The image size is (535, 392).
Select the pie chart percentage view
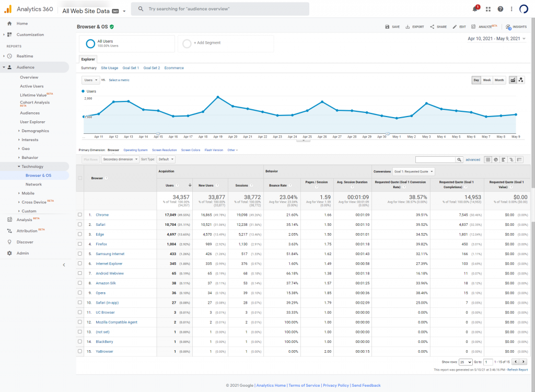click(x=495, y=159)
